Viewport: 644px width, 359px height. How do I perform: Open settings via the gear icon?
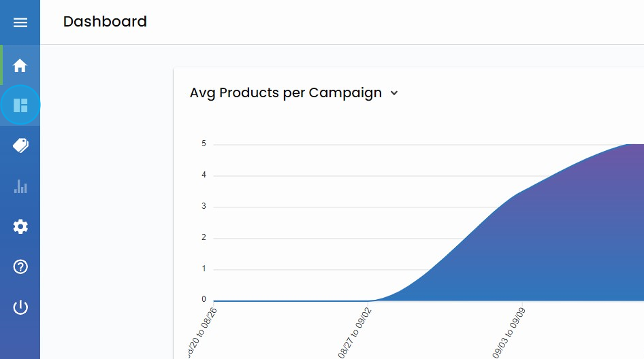point(20,226)
